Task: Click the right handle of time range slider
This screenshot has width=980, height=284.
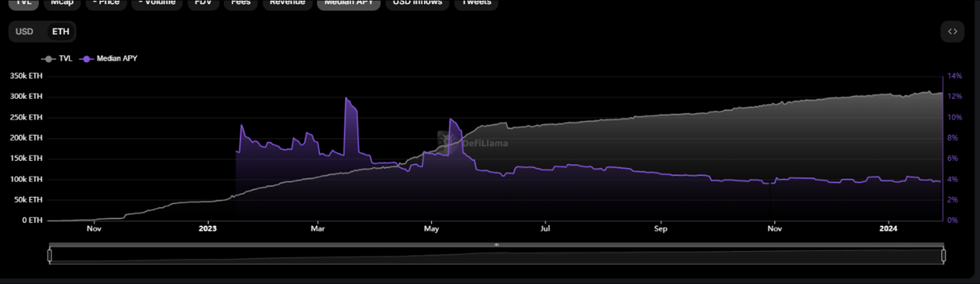Action: tap(944, 255)
